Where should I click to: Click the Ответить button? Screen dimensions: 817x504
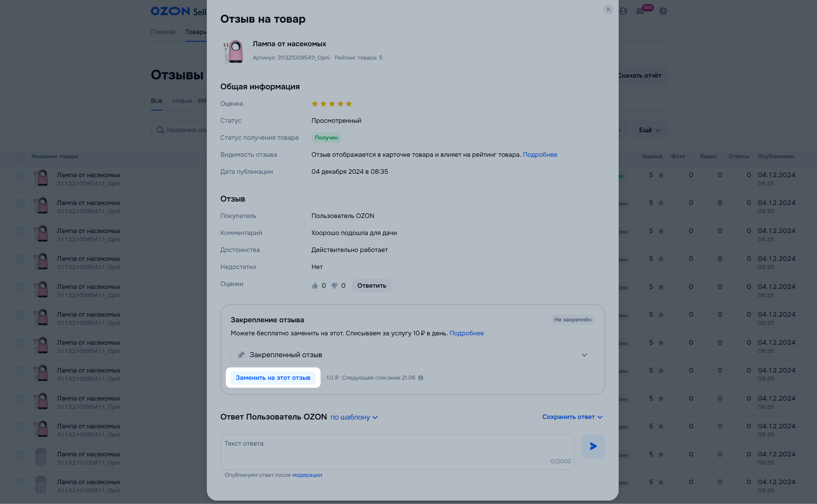[x=372, y=286]
